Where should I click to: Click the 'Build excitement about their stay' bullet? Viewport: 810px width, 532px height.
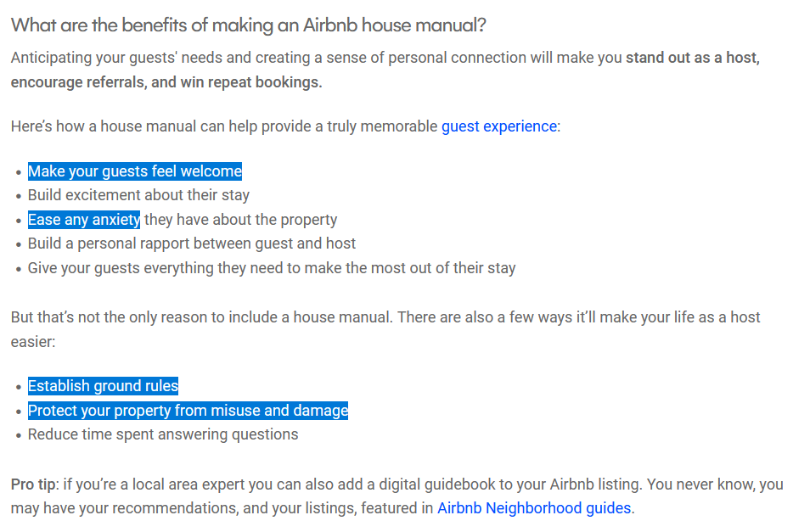pyautogui.click(x=138, y=195)
